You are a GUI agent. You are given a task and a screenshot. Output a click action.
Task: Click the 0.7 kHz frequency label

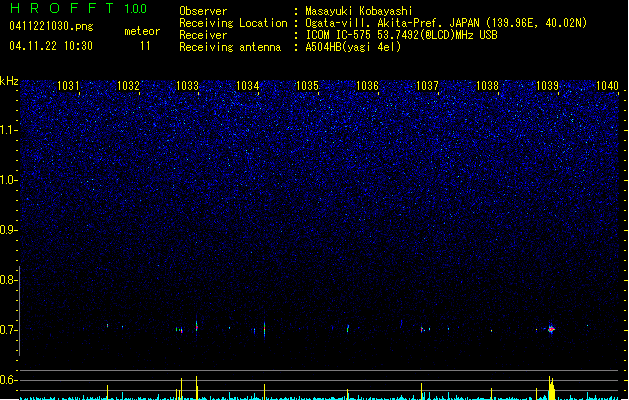(8, 330)
